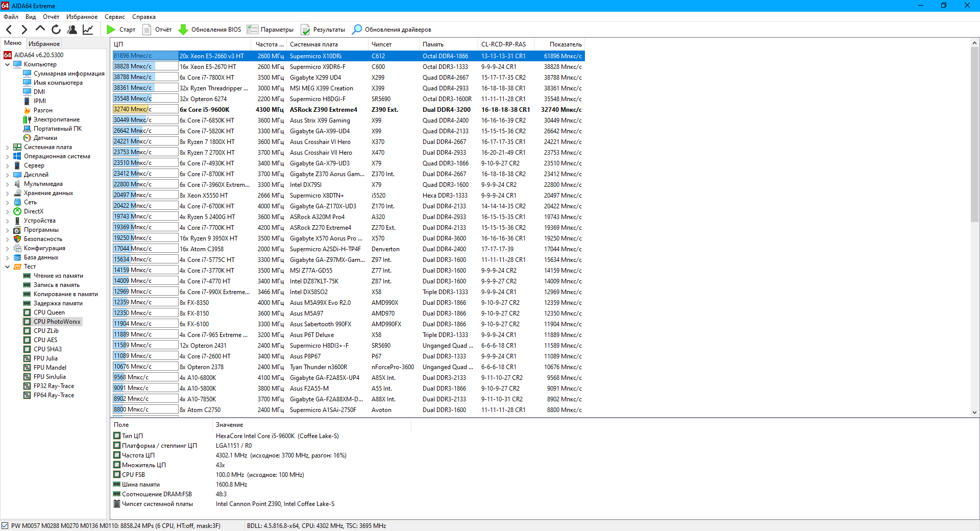
Task: Select the FPU SinJulia benchmark icon
Action: [x=27, y=377]
